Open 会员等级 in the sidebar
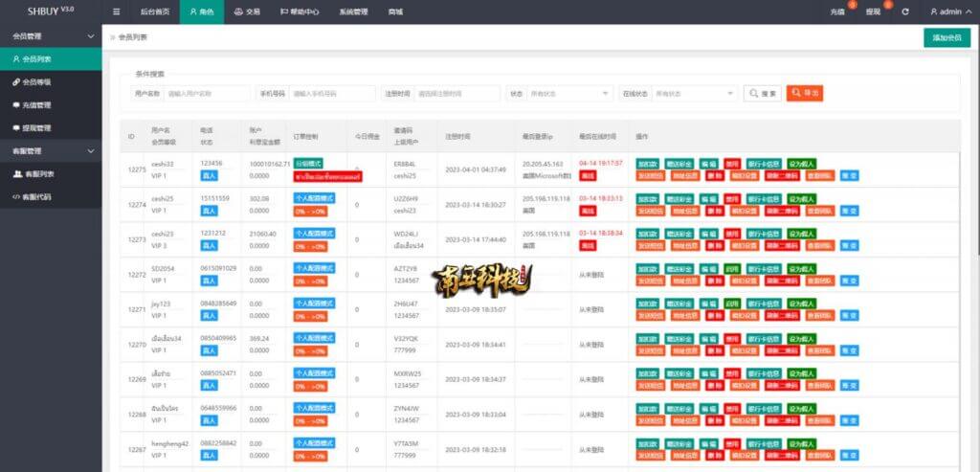Viewport: 980px width, 472px height. (x=51, y=82)
